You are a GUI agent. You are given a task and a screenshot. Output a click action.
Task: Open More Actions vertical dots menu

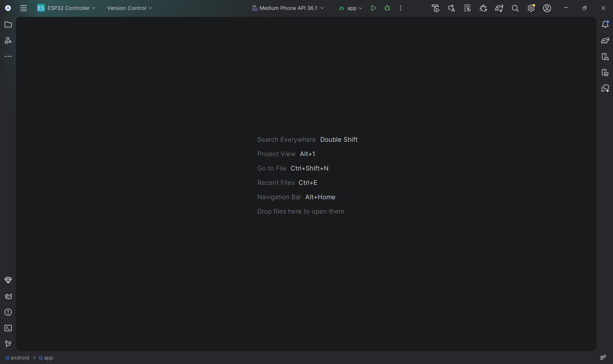(401, 8)
